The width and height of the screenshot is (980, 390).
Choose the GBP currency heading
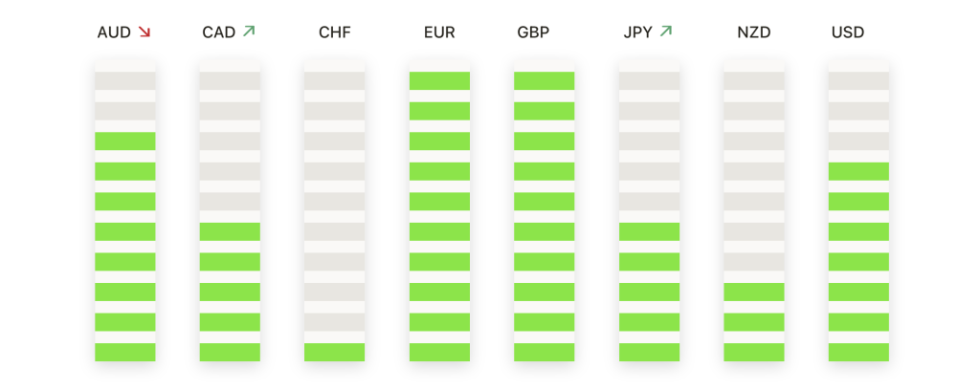pyautogui.click(x=533, y=32)
